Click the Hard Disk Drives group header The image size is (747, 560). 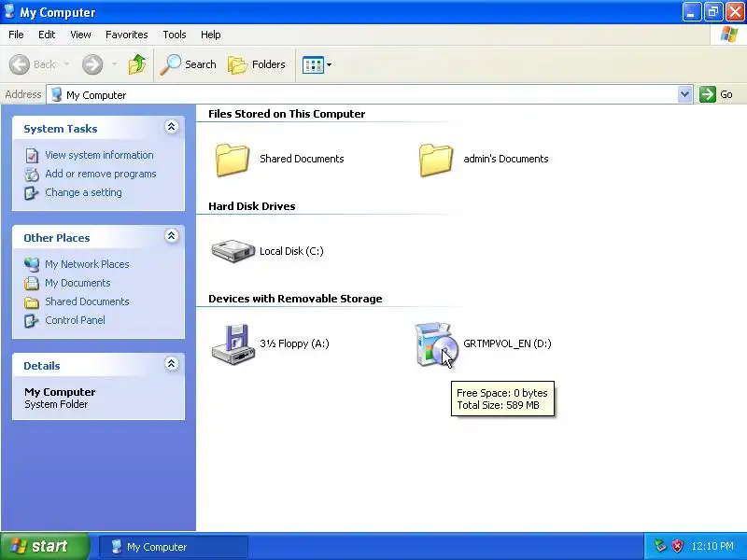[252, 206]
